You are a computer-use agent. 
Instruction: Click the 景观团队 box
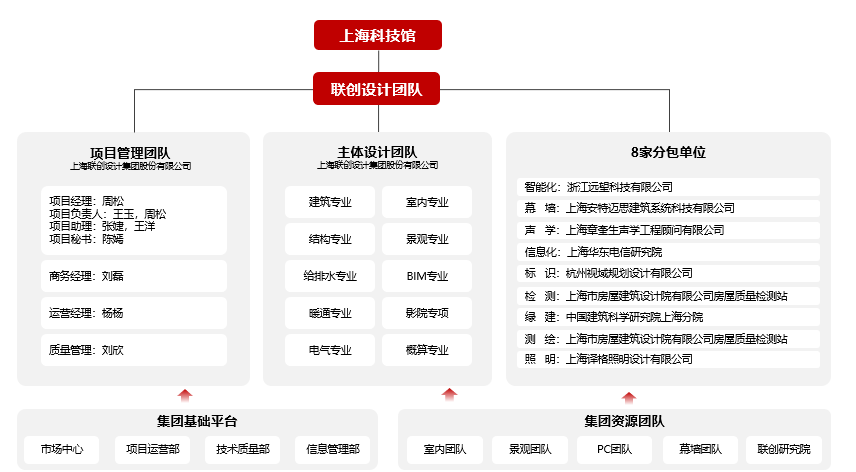530,450
